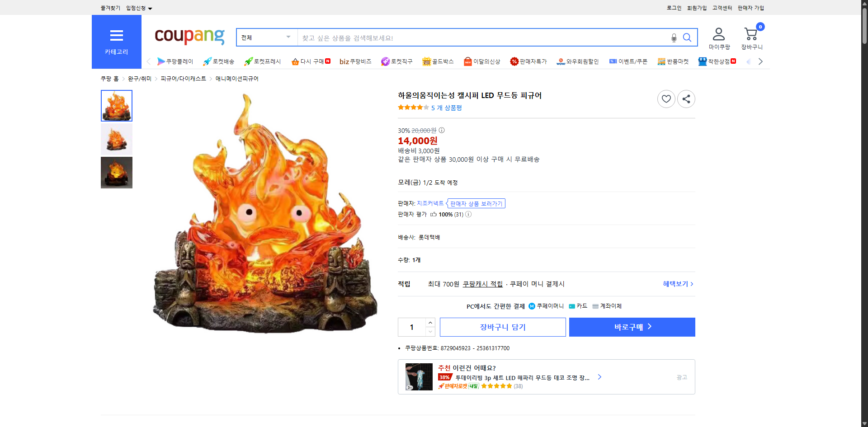This screenshot has height=427, width=868.
Task: Expand the 입점신청 dropdown menu
Action: pos(137,8)
